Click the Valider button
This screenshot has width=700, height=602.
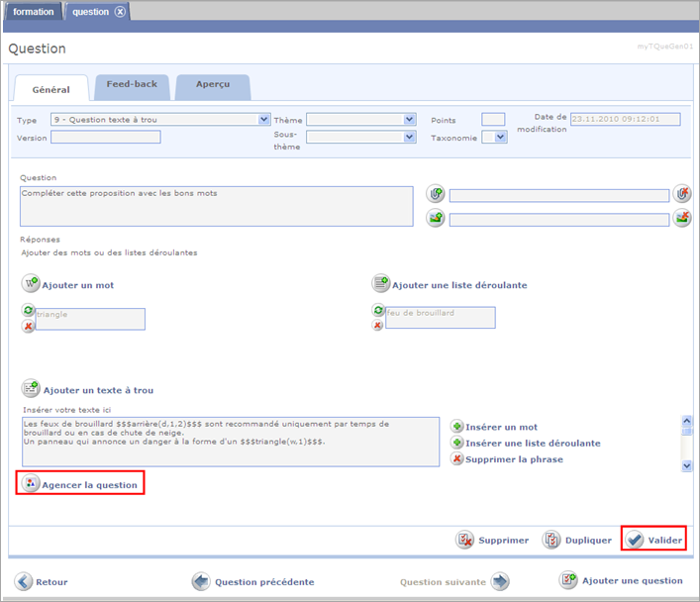(x=653, y=540)
